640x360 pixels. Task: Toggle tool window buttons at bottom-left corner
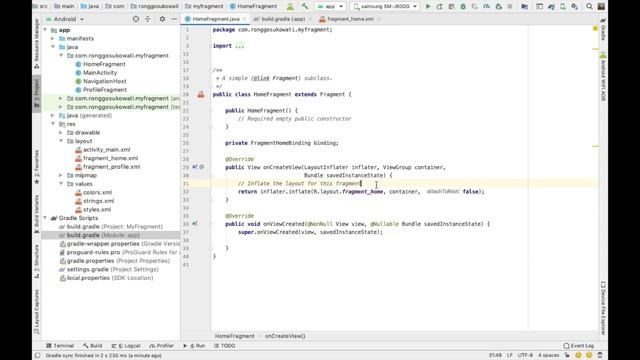click(x=38, y=356)
